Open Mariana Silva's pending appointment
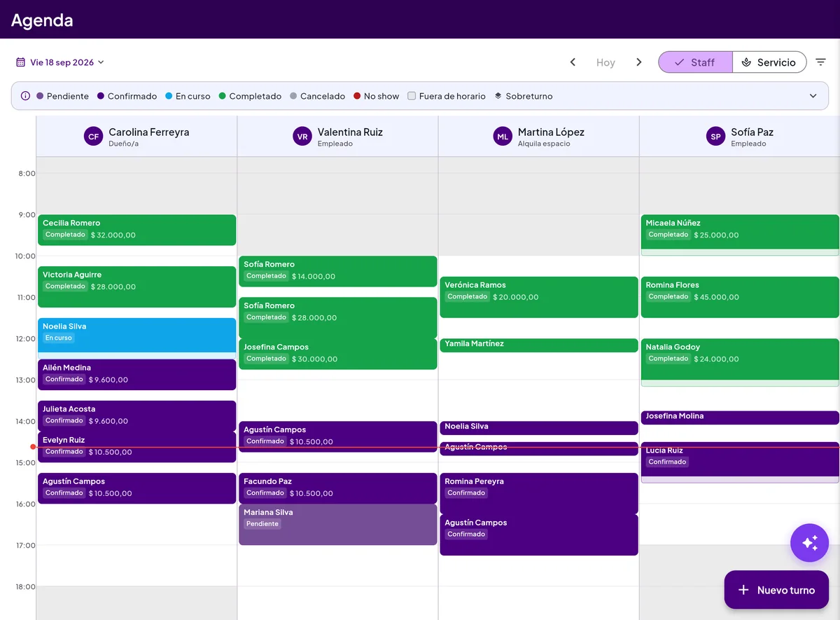The width and height of the screenshot is (840, 620). click(x=338, y=525)
